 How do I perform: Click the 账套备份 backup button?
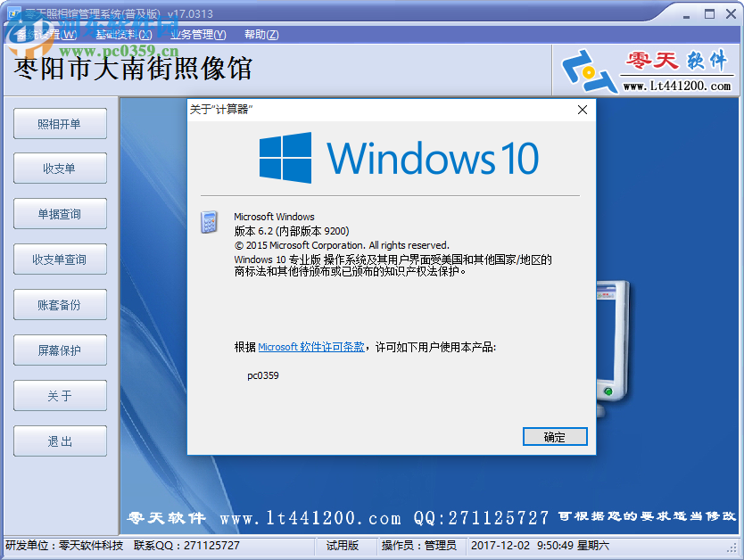coord(60,304)
